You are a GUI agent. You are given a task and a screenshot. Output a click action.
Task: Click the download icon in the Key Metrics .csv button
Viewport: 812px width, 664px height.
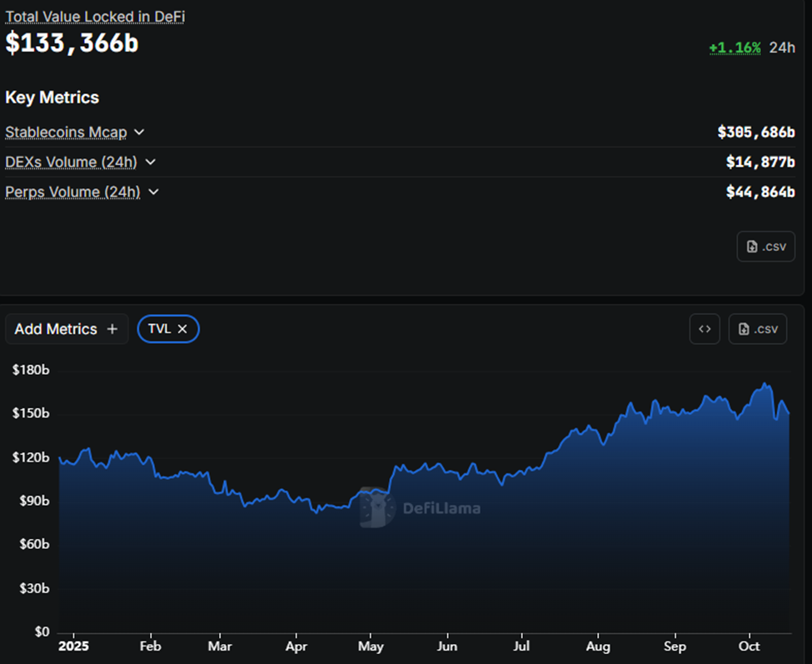(752, 247)
